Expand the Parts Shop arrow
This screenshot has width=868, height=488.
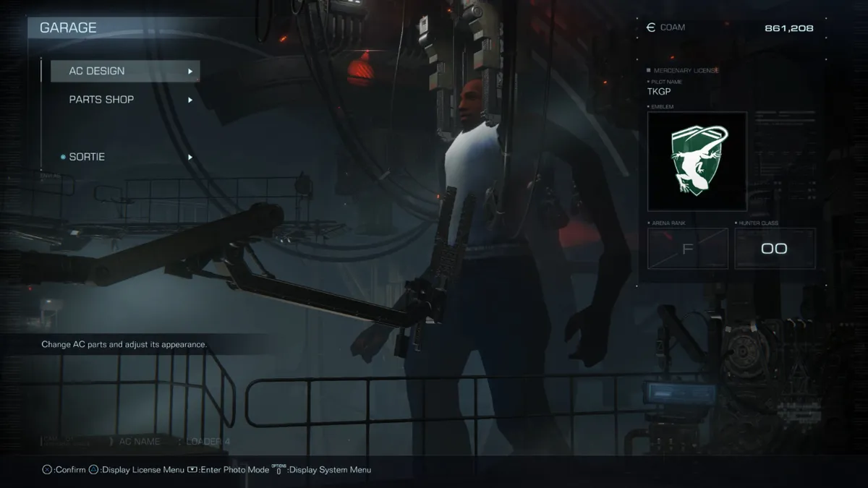[190, 100]
